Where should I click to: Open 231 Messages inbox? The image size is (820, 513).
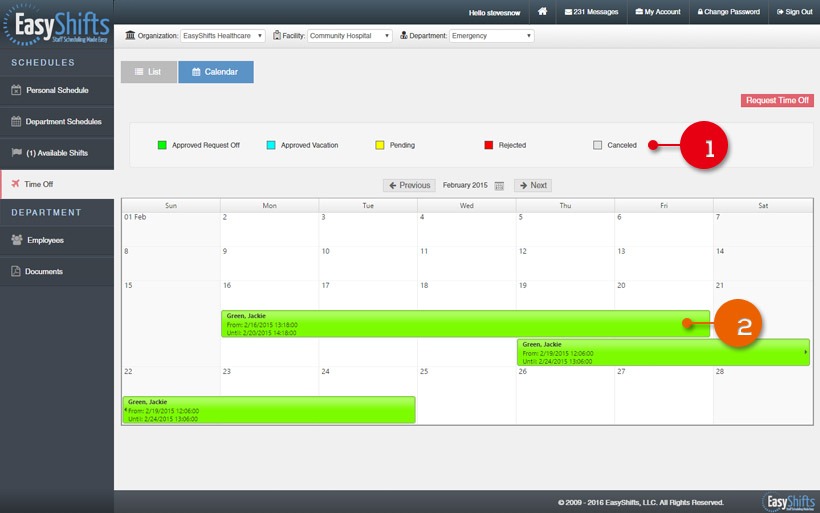coord(591,12)
